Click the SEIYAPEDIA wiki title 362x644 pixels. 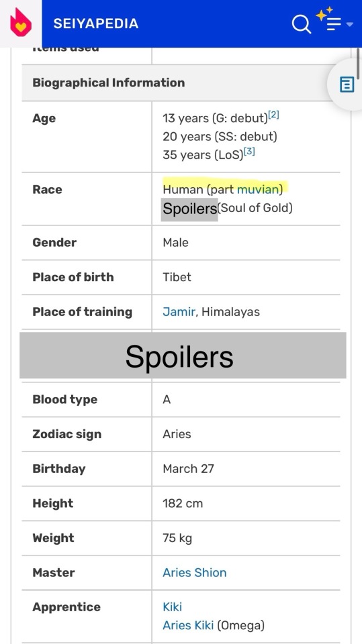point(96,24)
